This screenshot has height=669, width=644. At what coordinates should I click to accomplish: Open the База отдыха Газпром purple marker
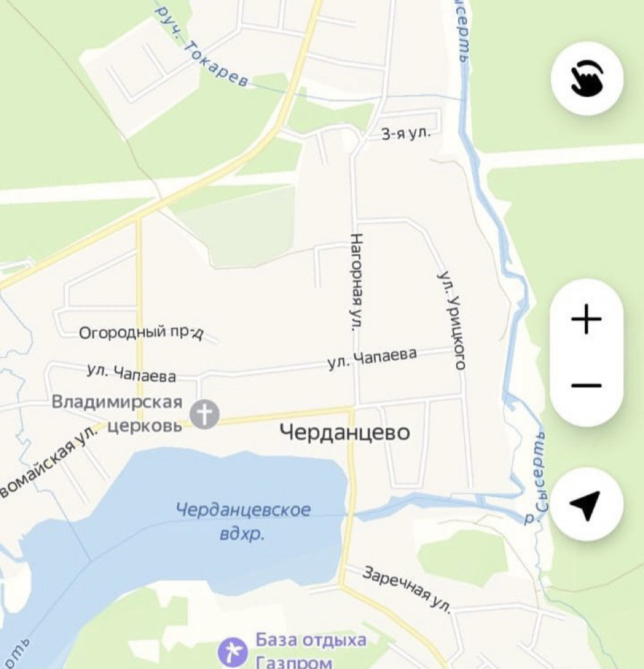point(232,652)
